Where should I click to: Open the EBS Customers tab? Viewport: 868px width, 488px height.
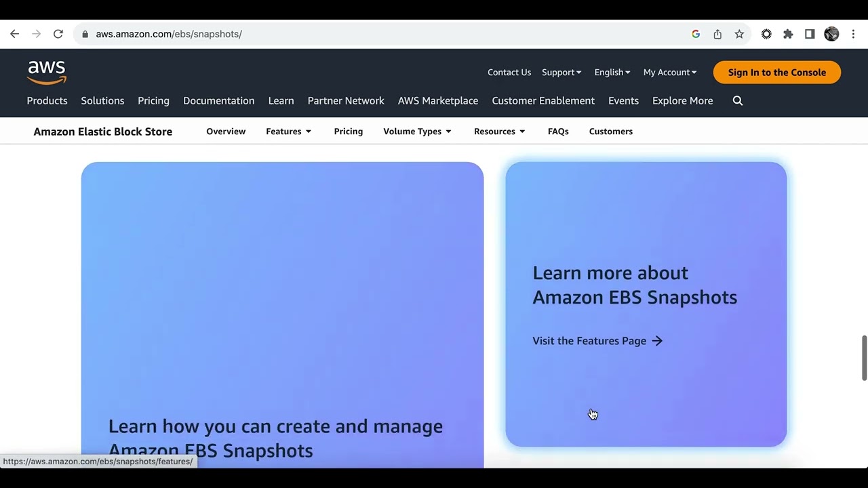tap(611, 131)
